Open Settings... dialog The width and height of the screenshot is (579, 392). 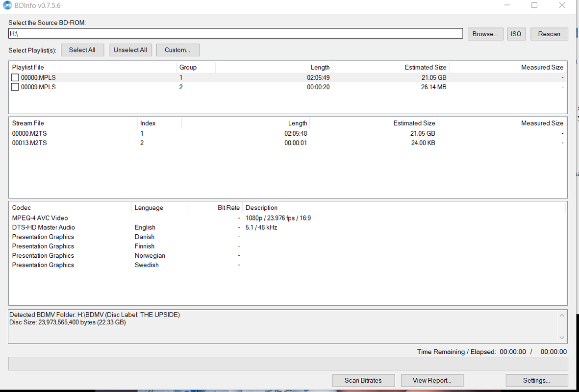coord(536,380)
